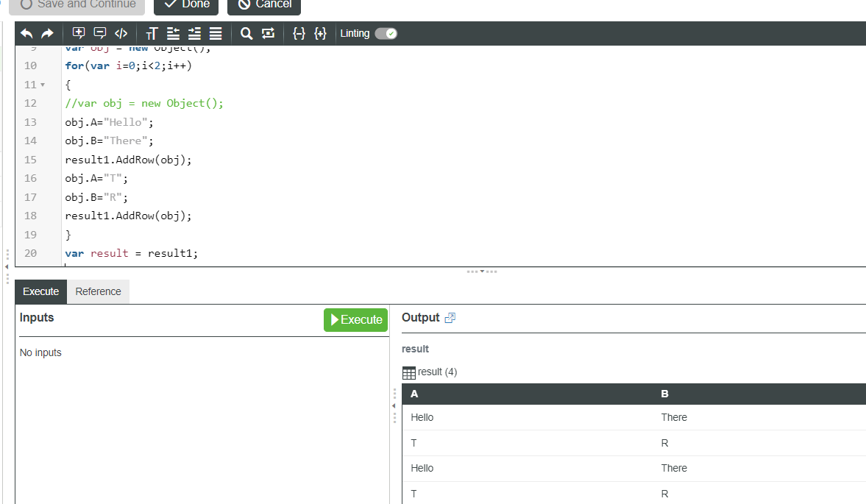Viewport: 866px width, 504px height.
Task: Switch to the Reference tab
Action: coord(98,291)
